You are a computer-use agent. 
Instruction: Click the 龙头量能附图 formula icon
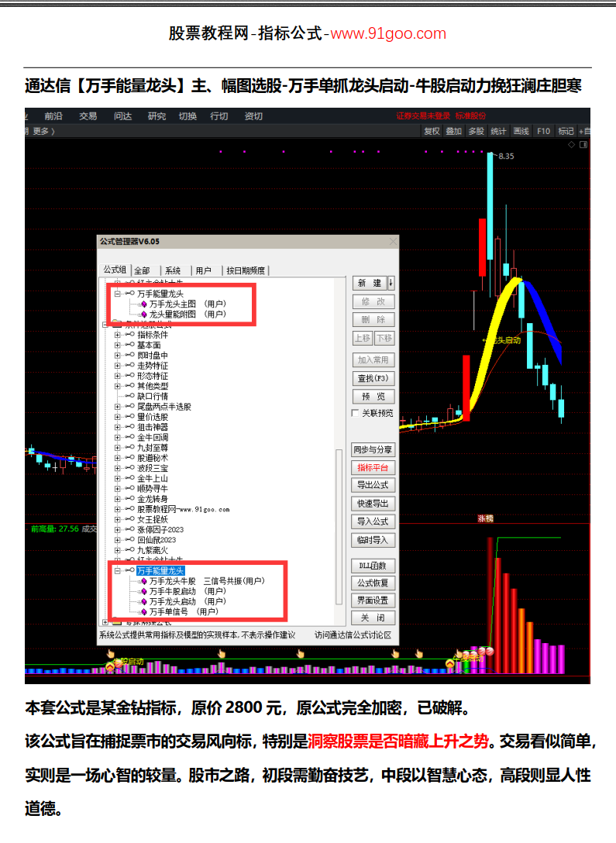(x=144, y=315)
